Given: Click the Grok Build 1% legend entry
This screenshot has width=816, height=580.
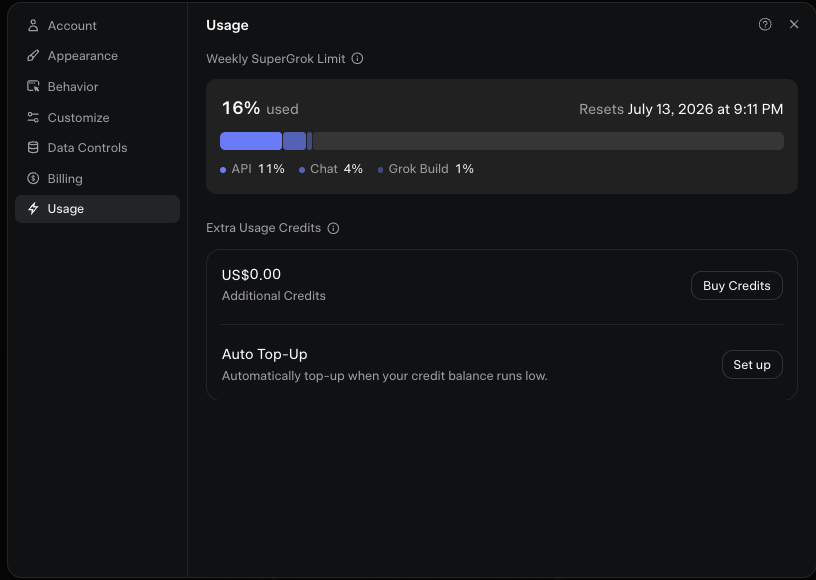Looking at the screenshot, I should 426,169.
